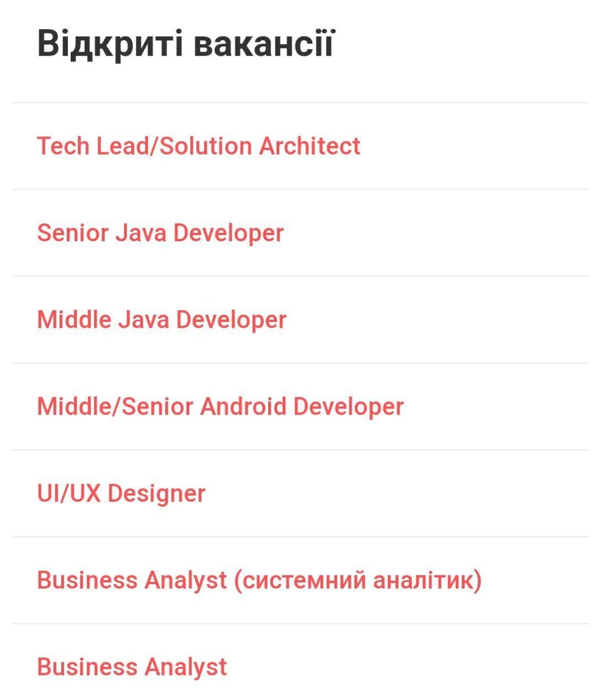The image size is (596, 700).
Task: Click the UI/UX Designer vacancy link
Action: (x=121, y=494)
